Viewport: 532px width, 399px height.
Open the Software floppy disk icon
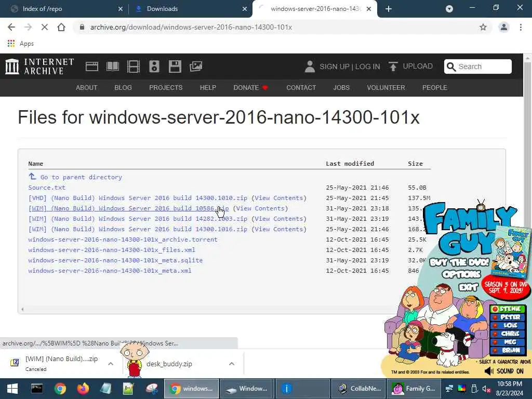(x=175, y=66)
